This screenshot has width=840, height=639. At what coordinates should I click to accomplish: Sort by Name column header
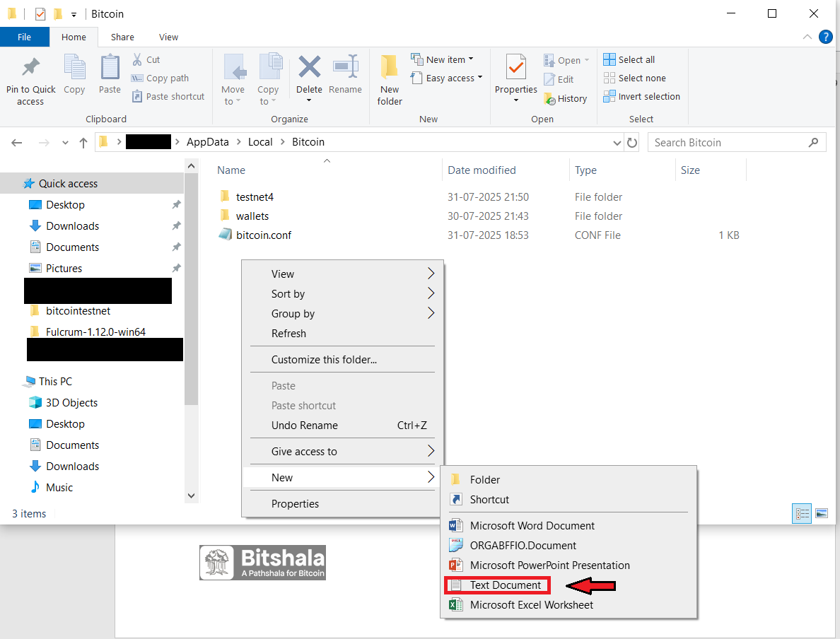231,170
